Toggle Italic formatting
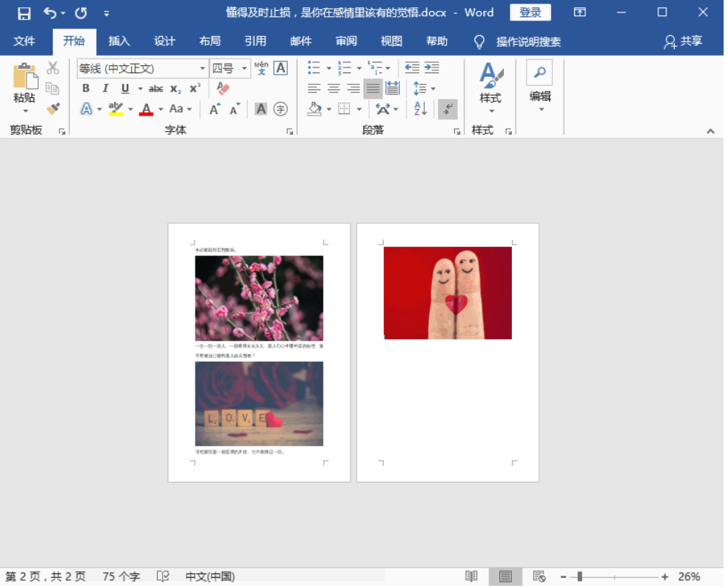This screenshot has height=588, width=728. (105, 89)
